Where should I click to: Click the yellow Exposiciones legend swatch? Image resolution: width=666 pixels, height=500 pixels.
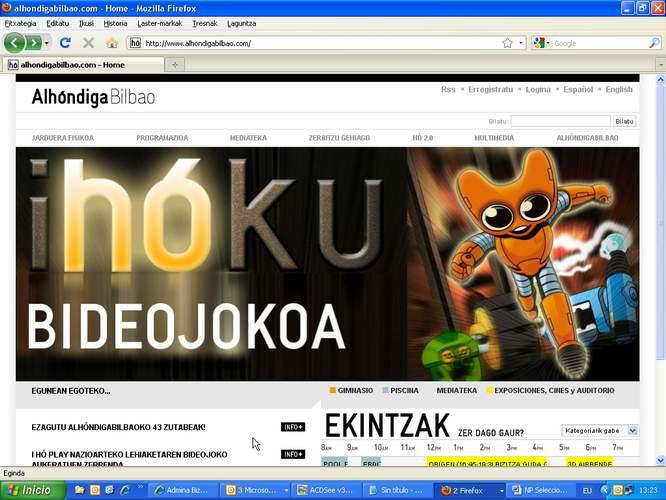489,390
